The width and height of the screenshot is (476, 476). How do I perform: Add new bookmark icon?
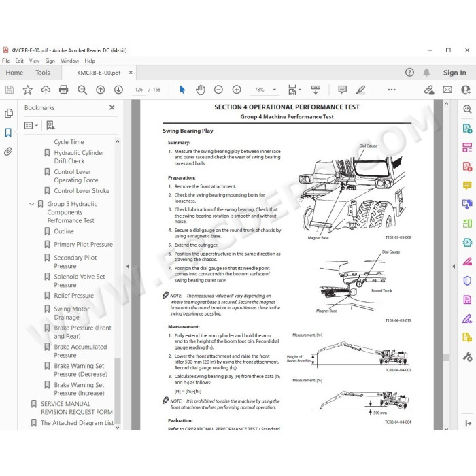point(50,125)
